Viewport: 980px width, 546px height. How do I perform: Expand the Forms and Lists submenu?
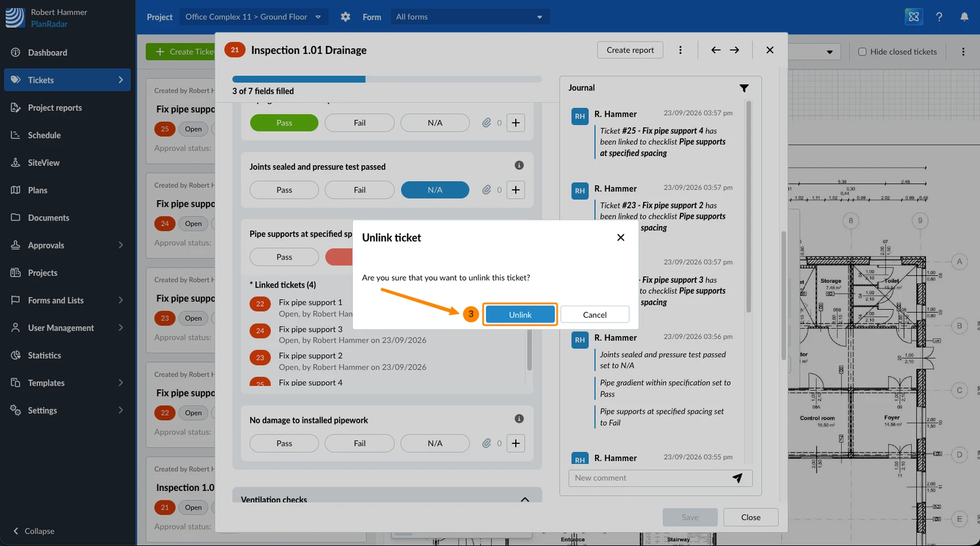(x=121, y=300)
